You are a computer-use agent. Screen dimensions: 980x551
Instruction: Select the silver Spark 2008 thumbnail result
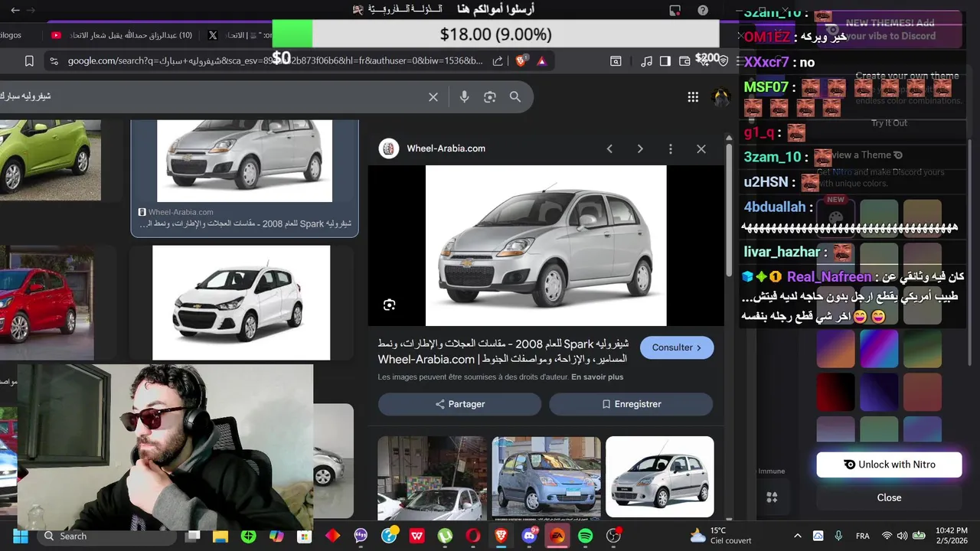click(x=244, y=161)
